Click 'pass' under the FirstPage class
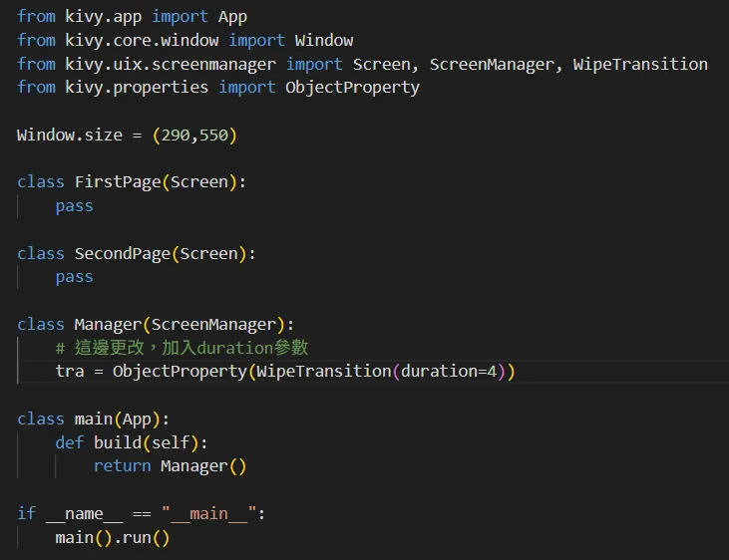729x560 pixels. 75,206
